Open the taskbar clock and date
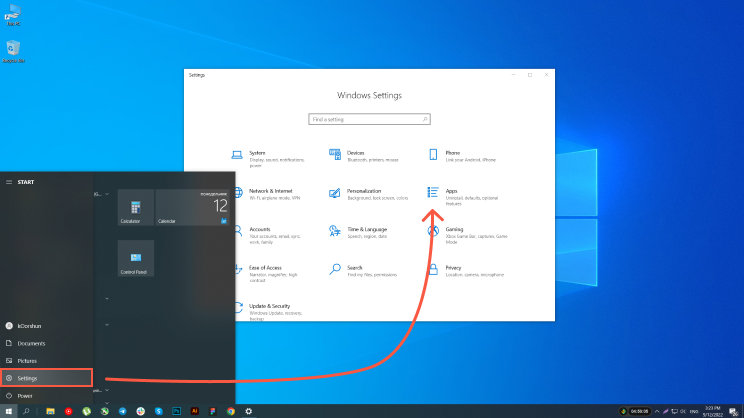The image size is (744, 418). tap(712, 411)
